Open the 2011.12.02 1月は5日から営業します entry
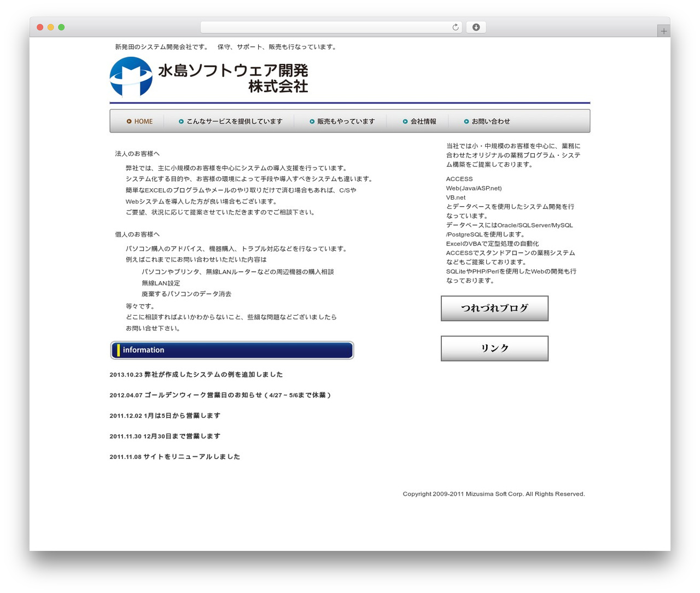 (165, 416)
